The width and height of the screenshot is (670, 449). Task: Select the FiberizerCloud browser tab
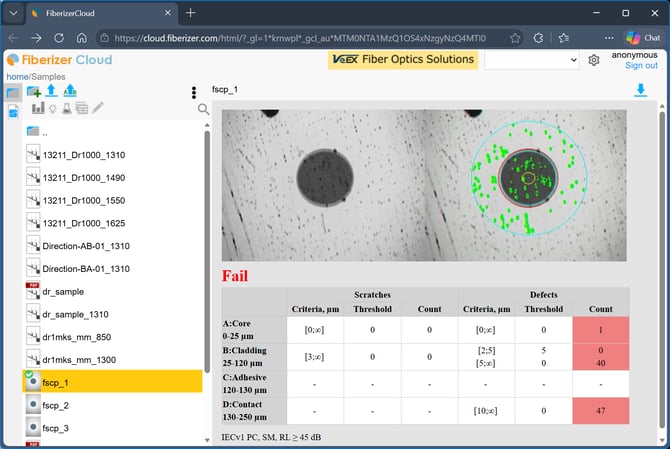[x=103, y=13]
